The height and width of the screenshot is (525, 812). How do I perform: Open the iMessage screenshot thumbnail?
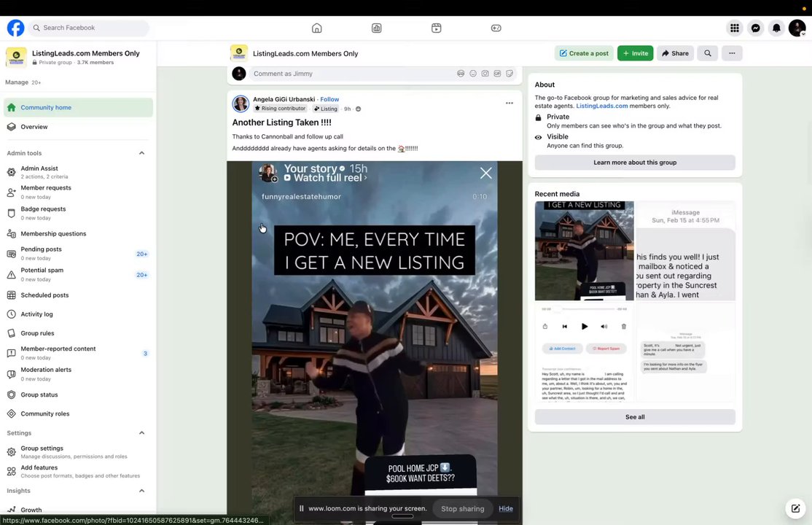click(685, 251)
